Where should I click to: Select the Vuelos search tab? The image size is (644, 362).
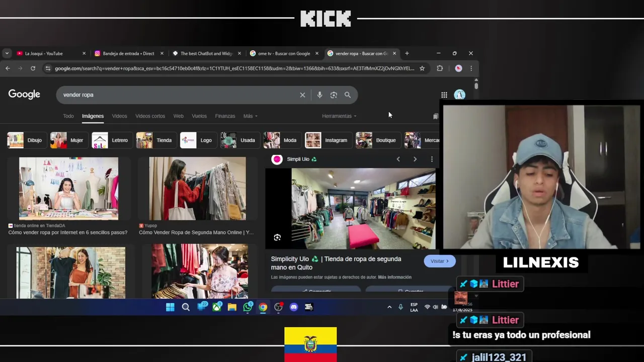(199, 116)
